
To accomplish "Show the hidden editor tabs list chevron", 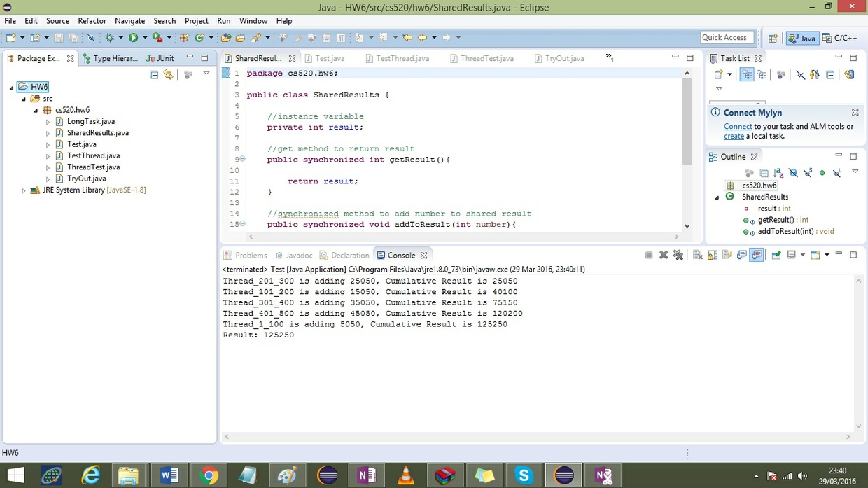I will (x=609, y=57).
